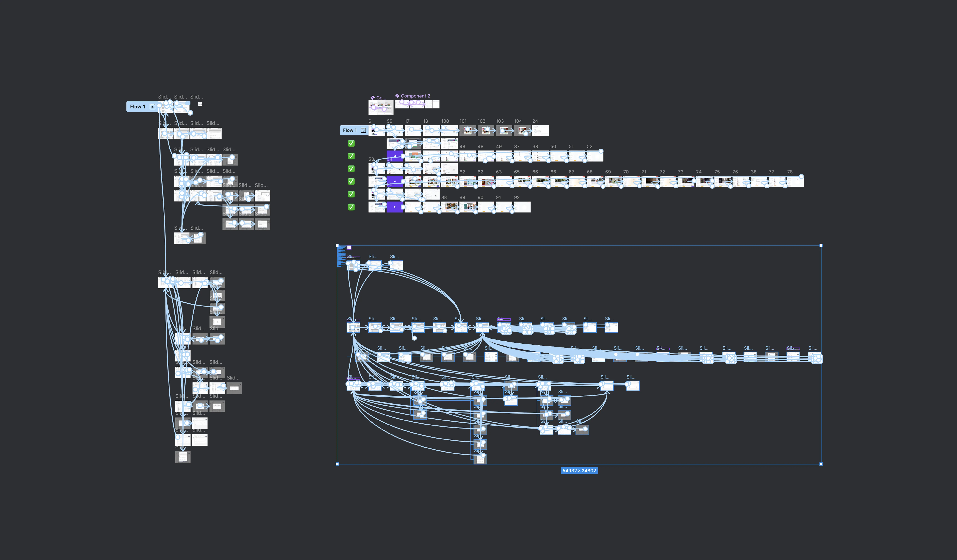The image size is (957, 560).
Task: Click the bottom-right corner handle of the selection box
Action: coord(821,464)
